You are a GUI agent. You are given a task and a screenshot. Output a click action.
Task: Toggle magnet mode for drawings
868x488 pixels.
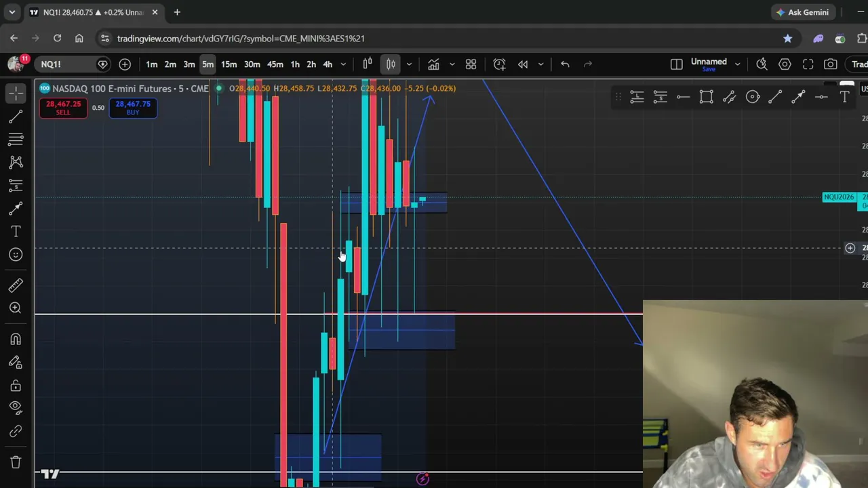click(16, 339)
